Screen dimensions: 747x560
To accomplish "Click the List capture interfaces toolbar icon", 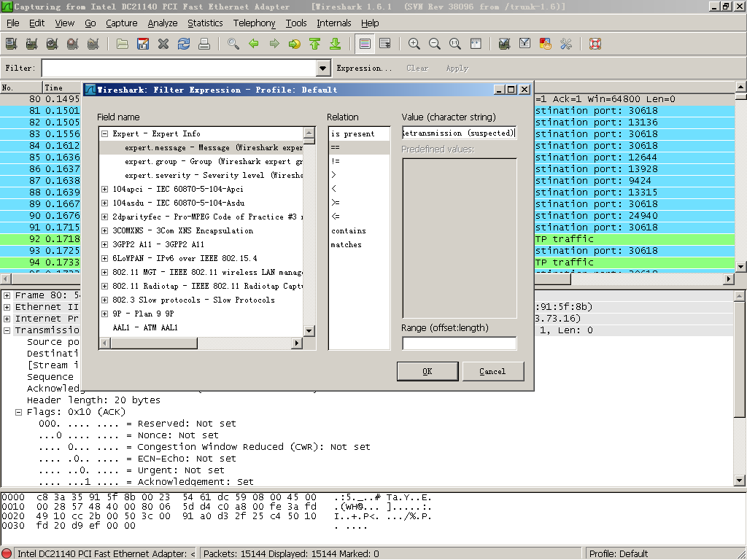I will (x=11, y=44).
